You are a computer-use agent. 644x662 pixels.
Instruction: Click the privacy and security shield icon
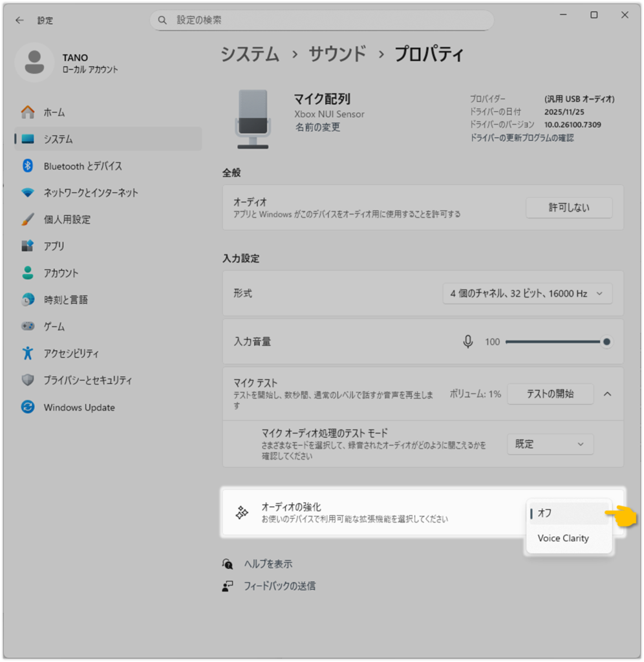click(x=28, y=380)
